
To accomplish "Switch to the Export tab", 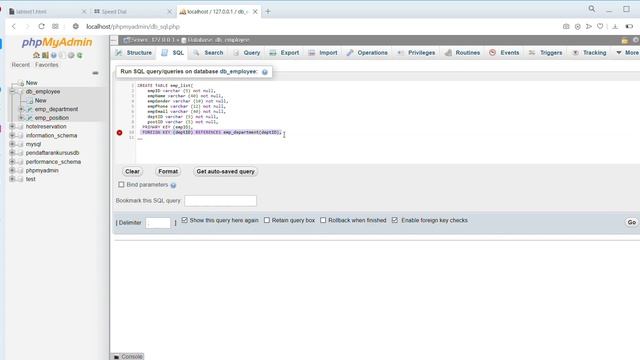I will coord(284,53).
